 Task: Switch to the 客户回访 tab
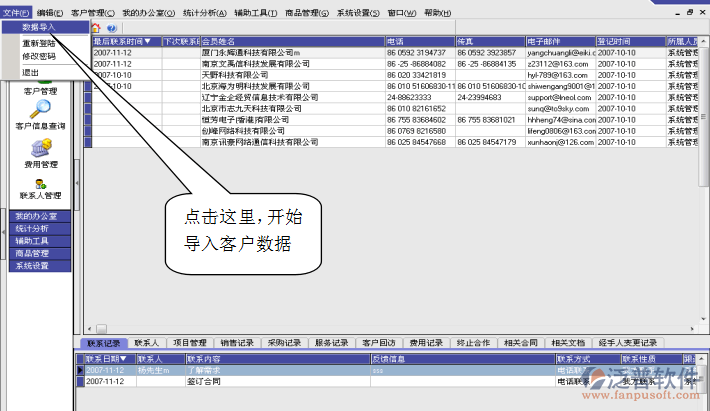click(379, 343)
